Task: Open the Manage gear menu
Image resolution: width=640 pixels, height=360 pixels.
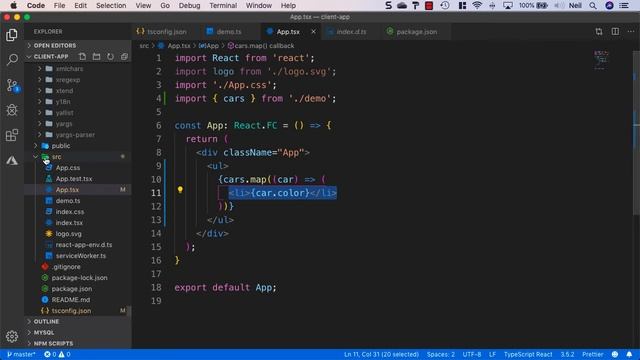Action: click(x=12, y=336)
